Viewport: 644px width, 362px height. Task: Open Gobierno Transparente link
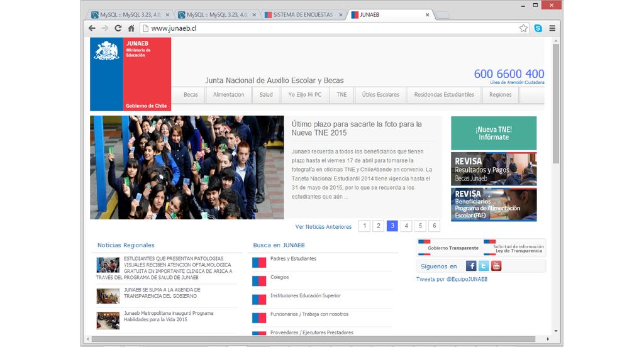click(x=449, y=248)
